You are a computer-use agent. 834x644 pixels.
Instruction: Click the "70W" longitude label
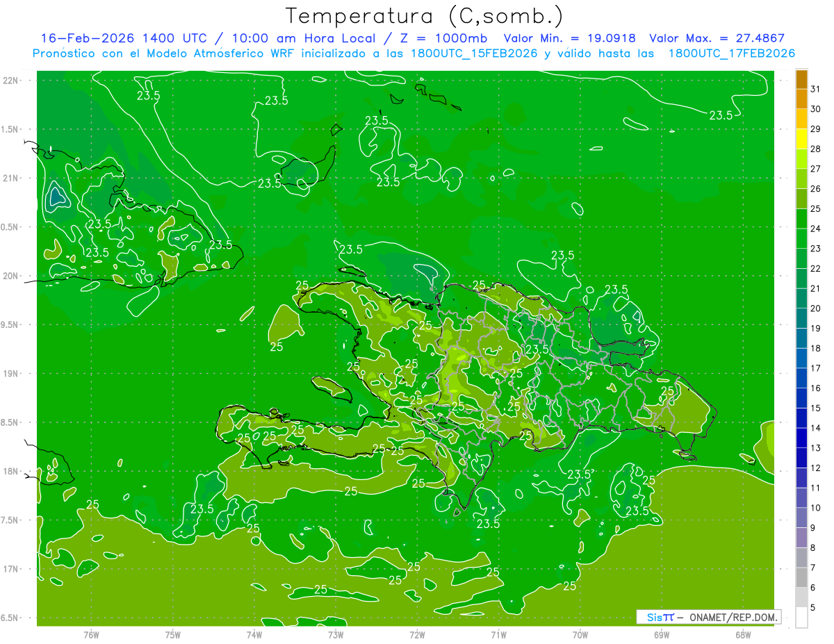[580, 634]
